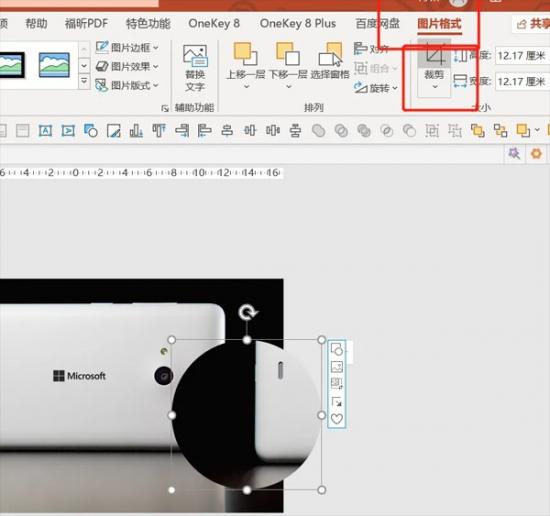The image size is (550, 516).
Task: Open the 对齐 align menu
Action: pos(372,48)
